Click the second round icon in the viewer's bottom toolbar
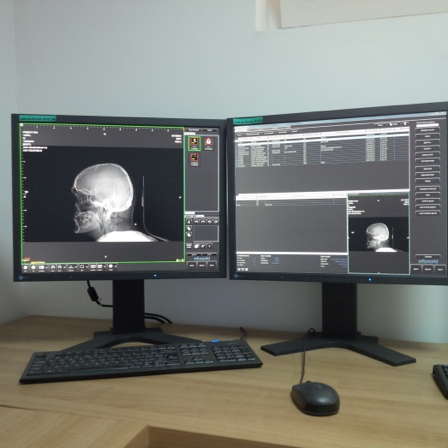 point(33,268)
